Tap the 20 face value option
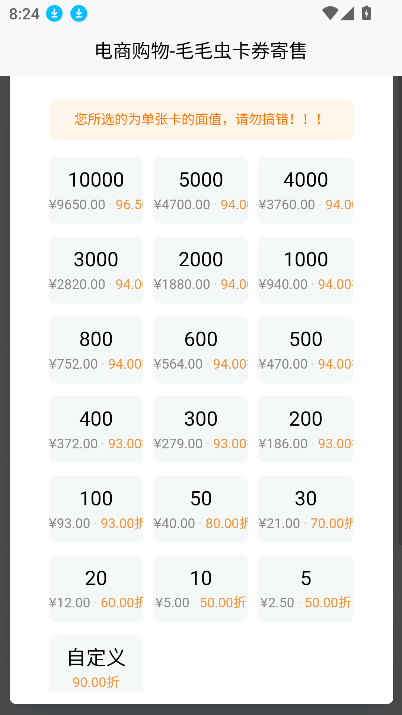 tap(96, 589)
